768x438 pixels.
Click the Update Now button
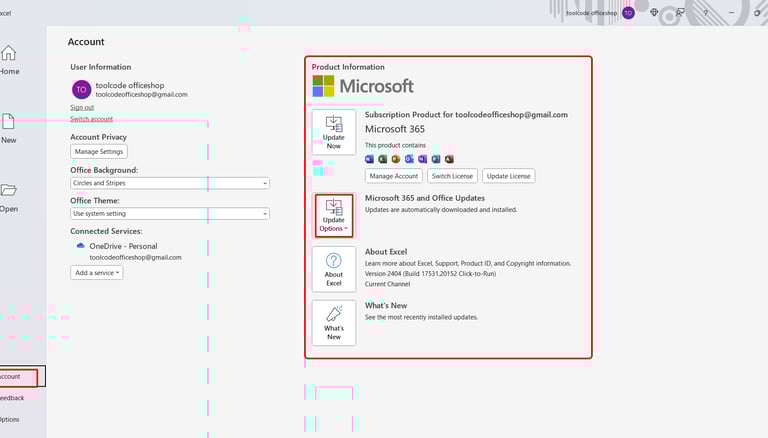(334, 132)
